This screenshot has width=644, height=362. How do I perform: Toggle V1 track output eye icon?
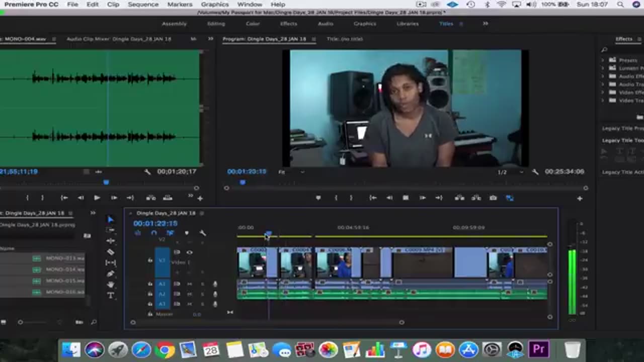190,252
